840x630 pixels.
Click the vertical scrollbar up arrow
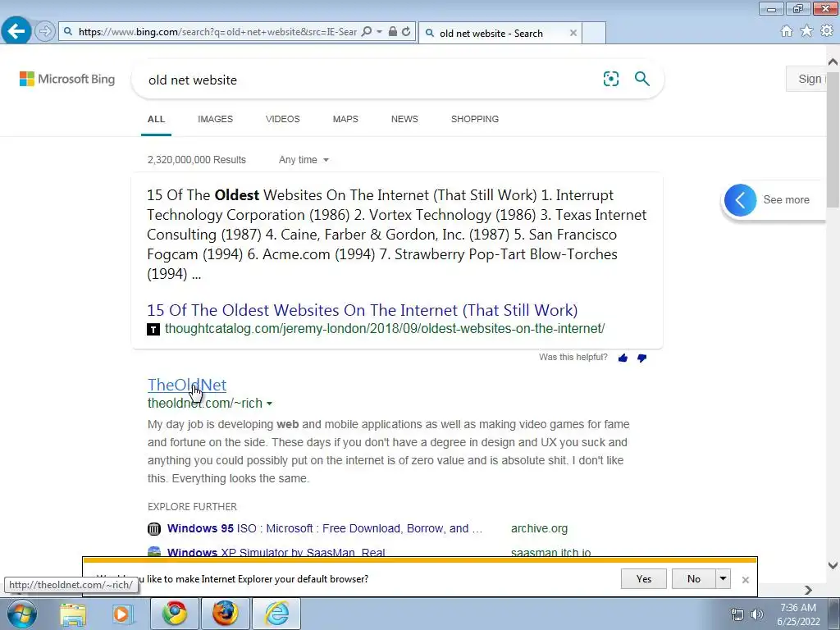[833, 62]
